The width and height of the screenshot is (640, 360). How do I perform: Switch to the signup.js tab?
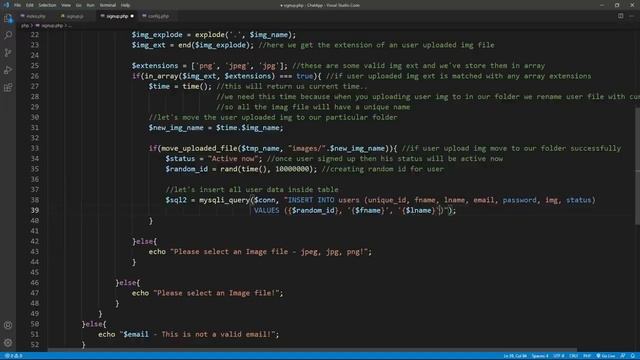75,16
